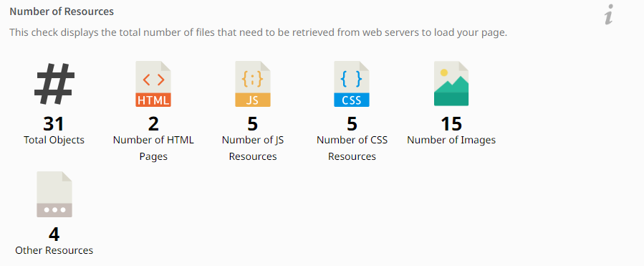Click the Other Resources label
The width and height of the screenshot is (644, 266).
tap(54, 250)
